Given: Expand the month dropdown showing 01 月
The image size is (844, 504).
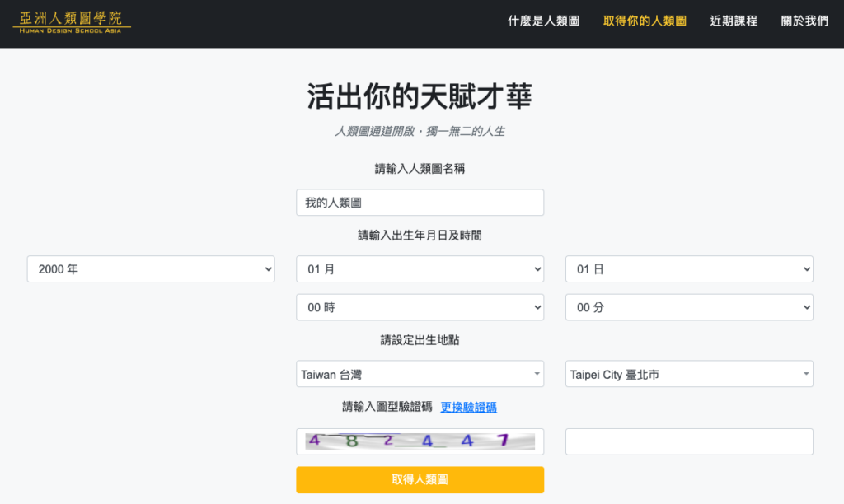Looking at the screenshot, I should tap(420, 269).
